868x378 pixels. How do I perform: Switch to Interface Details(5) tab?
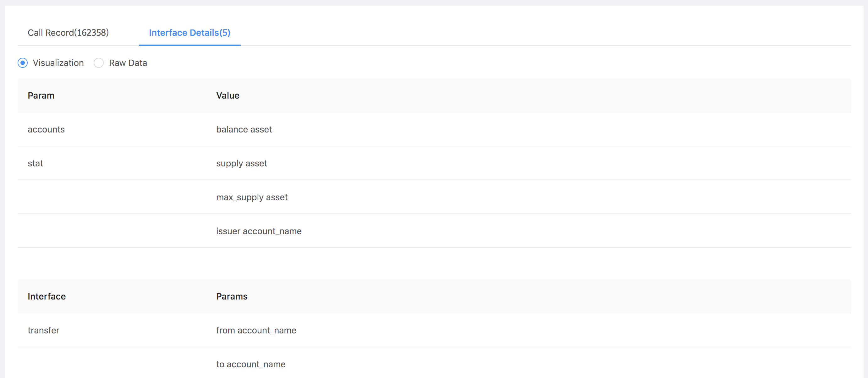[190, 33]
